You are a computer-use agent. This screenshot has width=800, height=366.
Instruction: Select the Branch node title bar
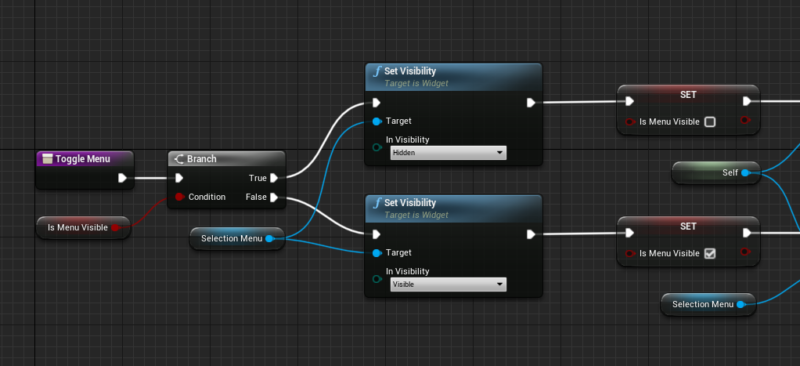click(227, 159)
